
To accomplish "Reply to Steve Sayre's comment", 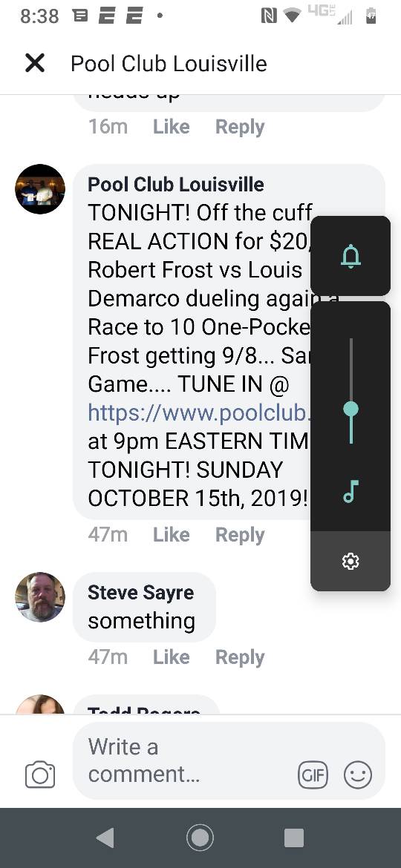I will coord(240,657).
